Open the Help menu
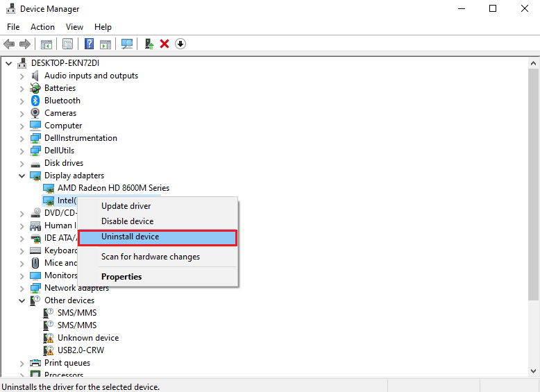 (103, 27)
